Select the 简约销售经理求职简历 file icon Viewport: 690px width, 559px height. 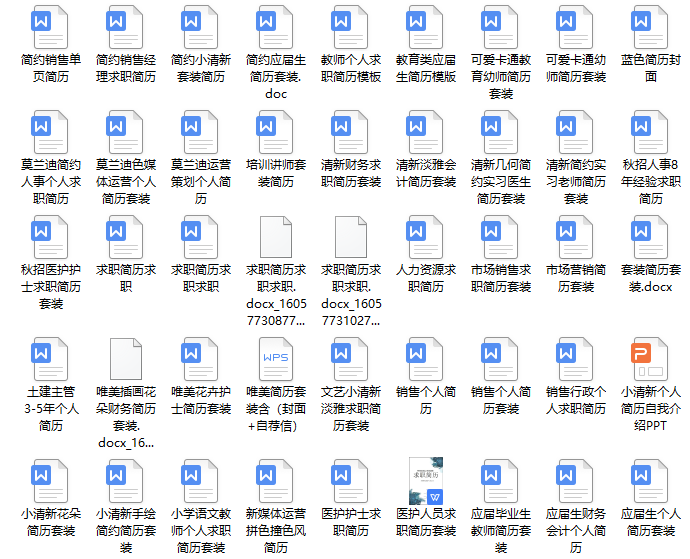point(125,26)
